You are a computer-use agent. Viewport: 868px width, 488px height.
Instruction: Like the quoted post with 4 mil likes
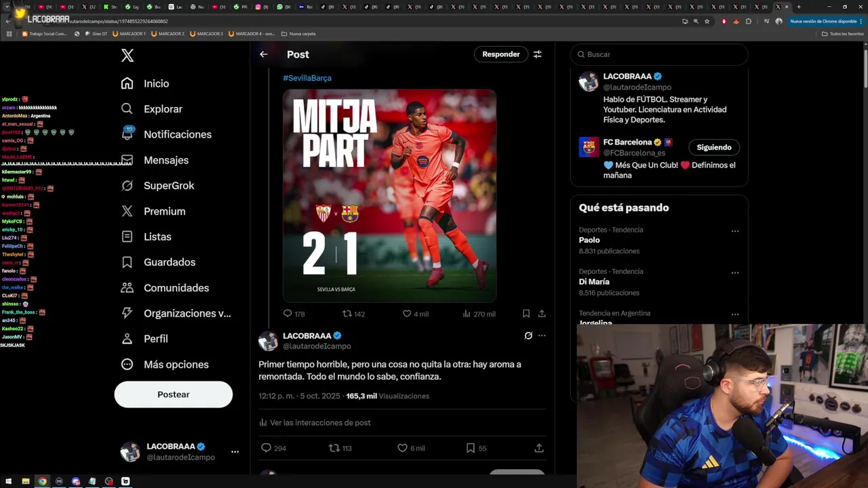point(407,314)
